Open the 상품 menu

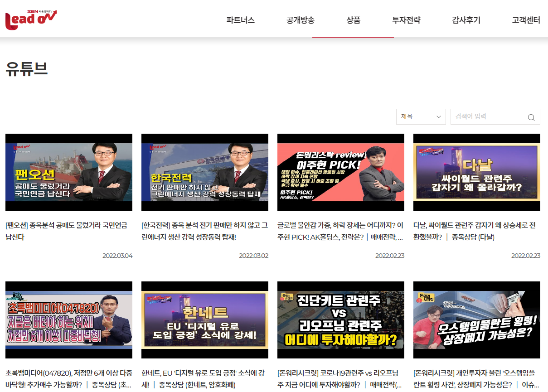tap(354, 20)
